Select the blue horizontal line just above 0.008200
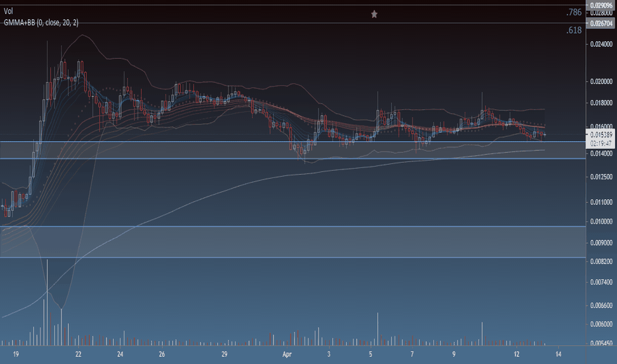Image resolution: width=617 pixels, height=364 pixels. [293, 257]
